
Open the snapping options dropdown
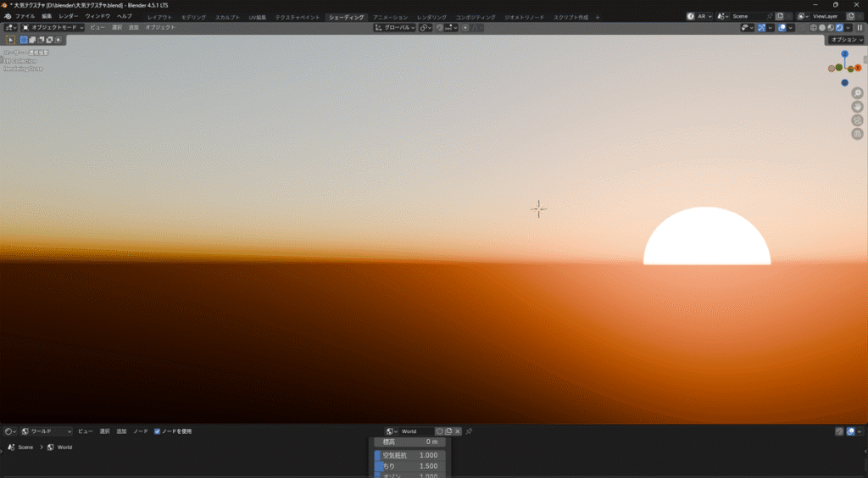pos(451,28)
